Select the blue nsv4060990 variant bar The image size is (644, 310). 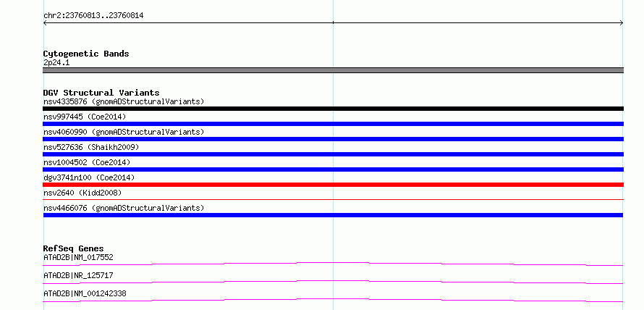[333, 139]
